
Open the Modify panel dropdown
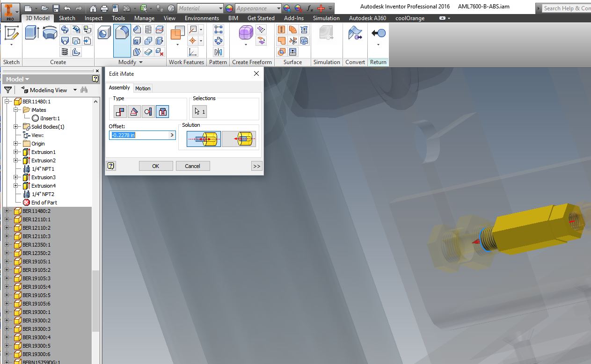[140, 62]
